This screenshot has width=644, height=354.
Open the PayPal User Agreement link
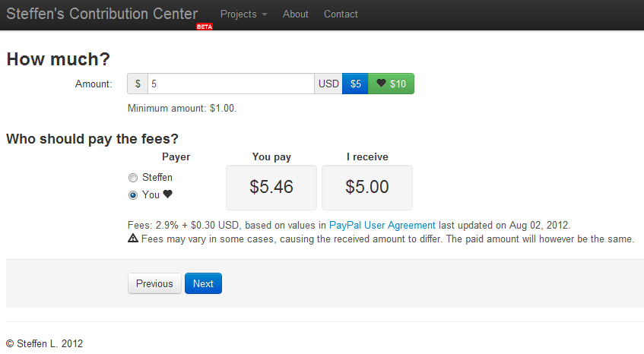coord(382,225)
